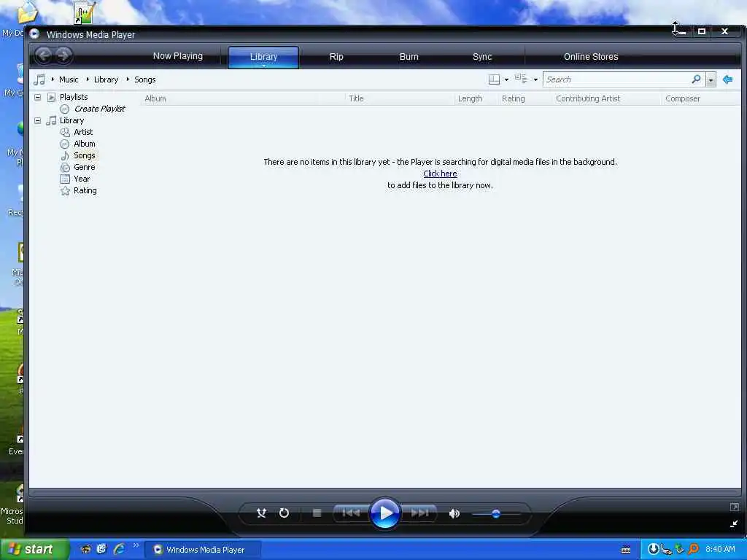Select the Library tree node label
The width and height of the screenshot is (747, 560).
point(71,120)
